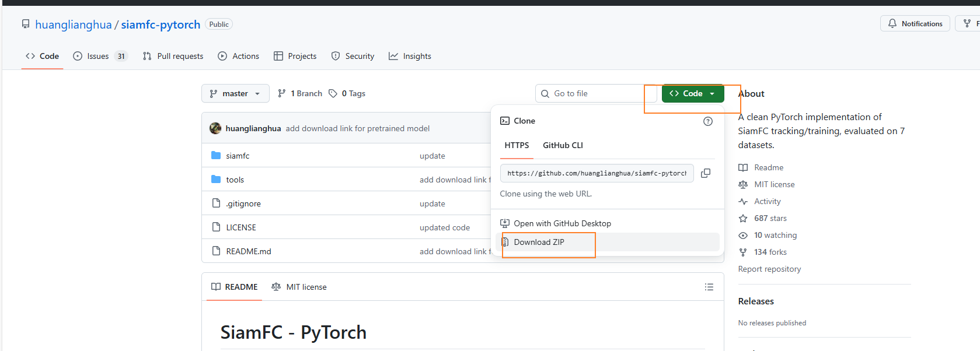Click the clone URL text field

click(x=597, y=173)
